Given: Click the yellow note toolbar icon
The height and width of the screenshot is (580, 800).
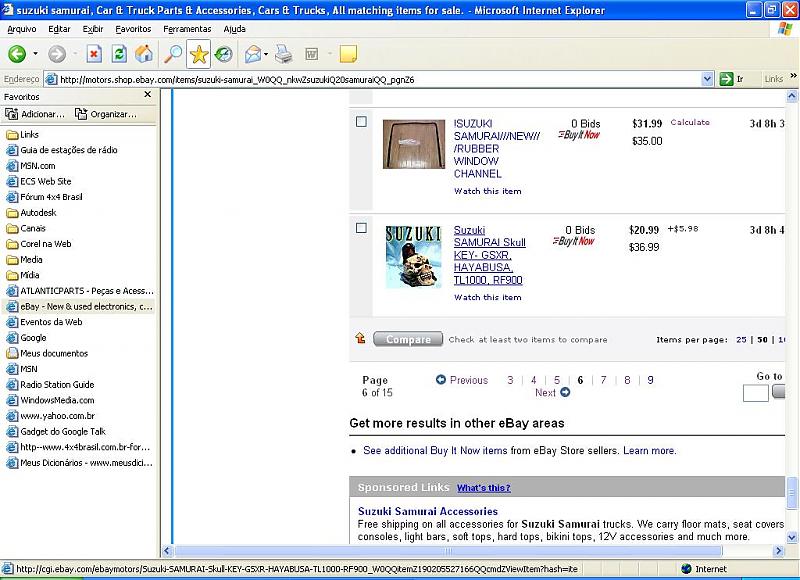Looking at the screenshot, I should pyautogui.click(x=348, y=54).
